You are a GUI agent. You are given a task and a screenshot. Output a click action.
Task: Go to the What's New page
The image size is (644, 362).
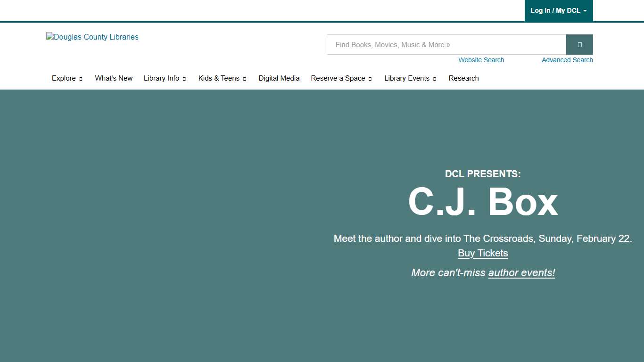114,78
